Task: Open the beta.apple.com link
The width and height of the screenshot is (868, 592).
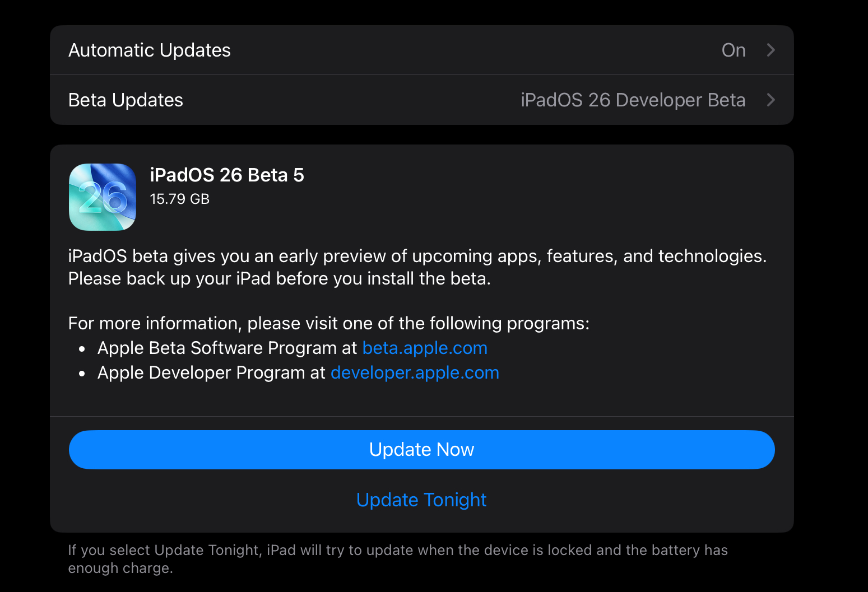Action: (425, 348)
